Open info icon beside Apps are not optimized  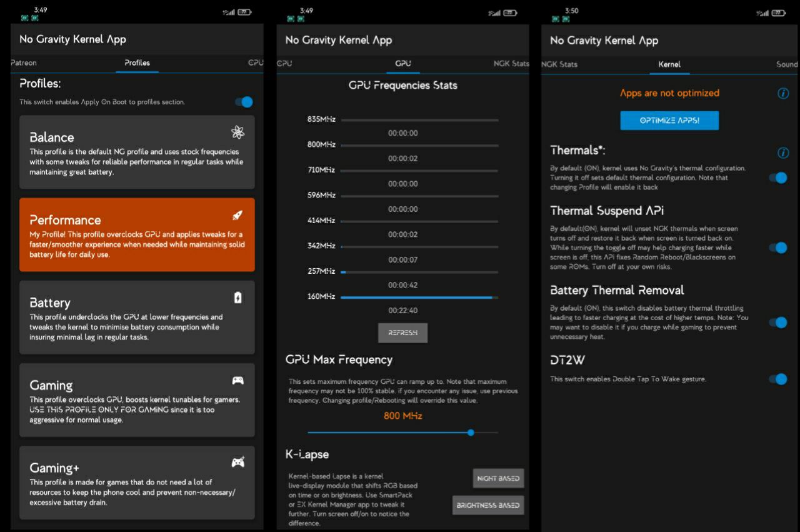click(x=783, y=93)
